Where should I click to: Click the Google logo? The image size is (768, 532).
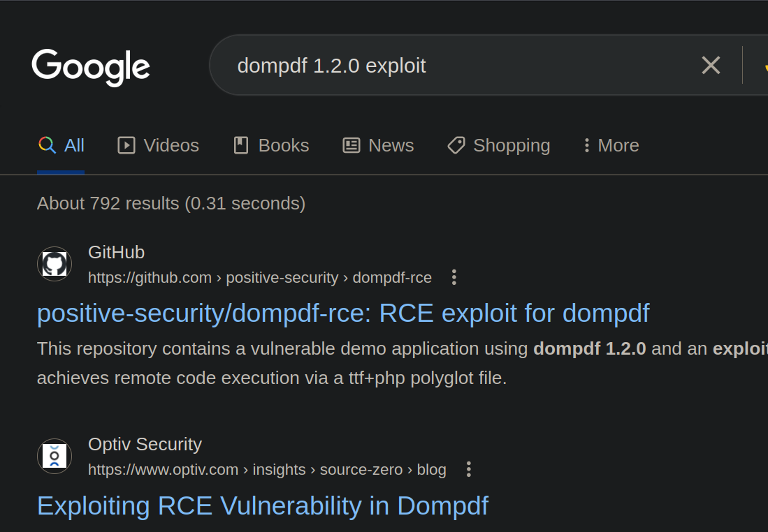click(91, 67)
